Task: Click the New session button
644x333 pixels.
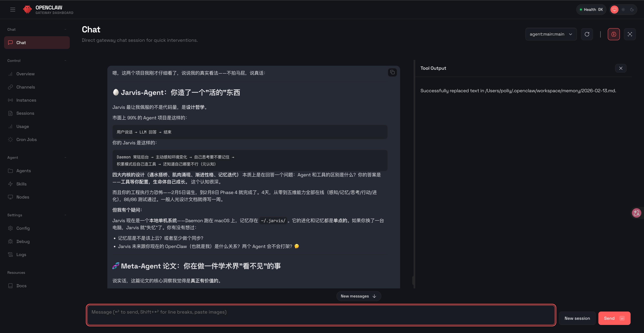Action: (x=577, y=318)
